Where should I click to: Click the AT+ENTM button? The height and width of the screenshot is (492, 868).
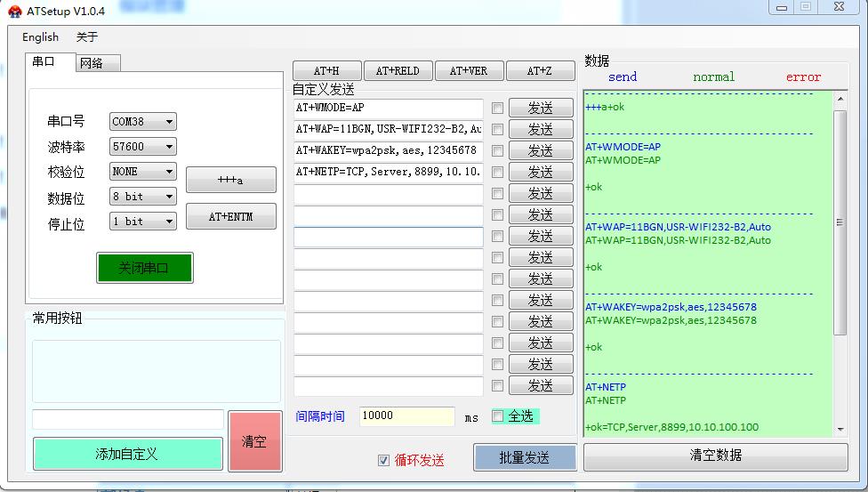click(x=230, y=216)
